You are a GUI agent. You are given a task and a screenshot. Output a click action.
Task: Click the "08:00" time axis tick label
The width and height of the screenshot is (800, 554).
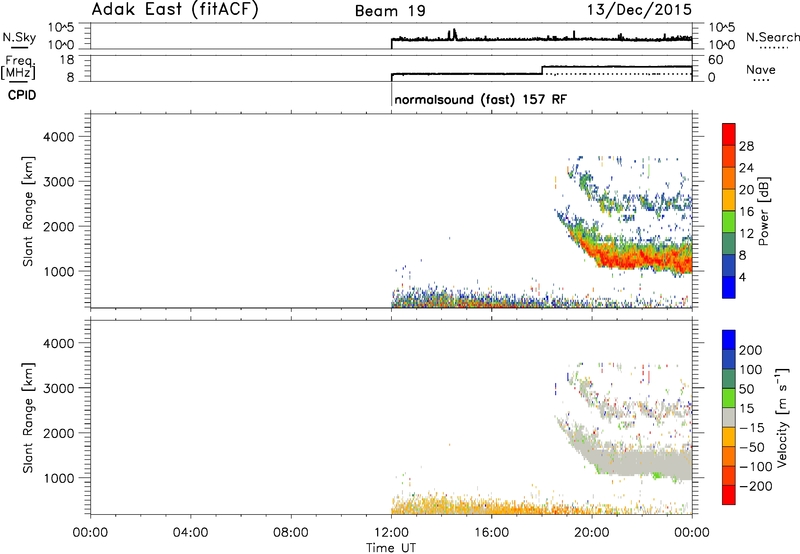291,533
